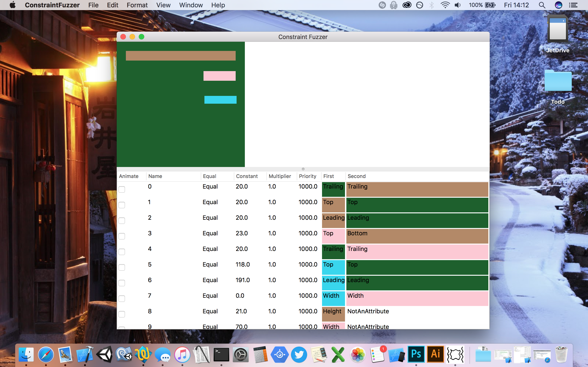Screen dimensions: 588x367
Task: Open the JetDrive desktop icon
Action: (558, 29)
